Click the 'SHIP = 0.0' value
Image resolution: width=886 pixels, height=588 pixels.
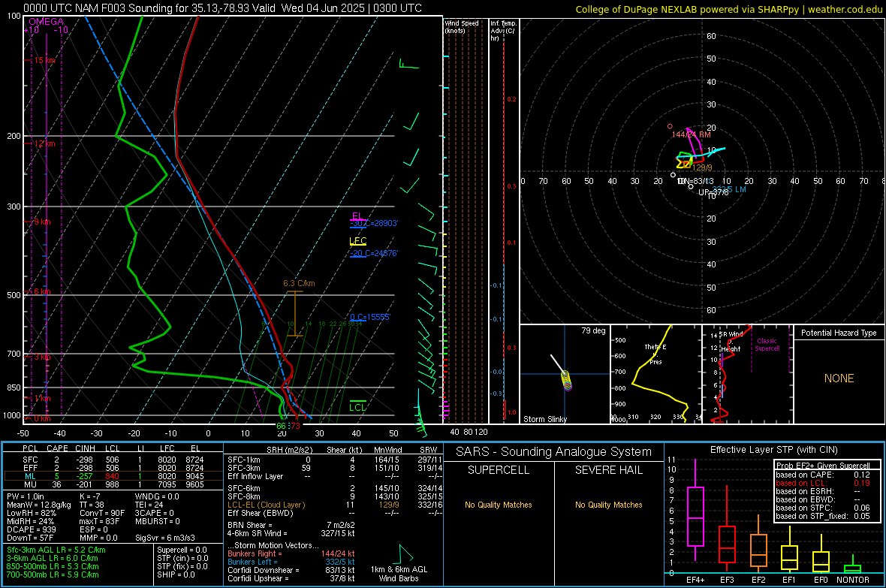pos(176,575)
